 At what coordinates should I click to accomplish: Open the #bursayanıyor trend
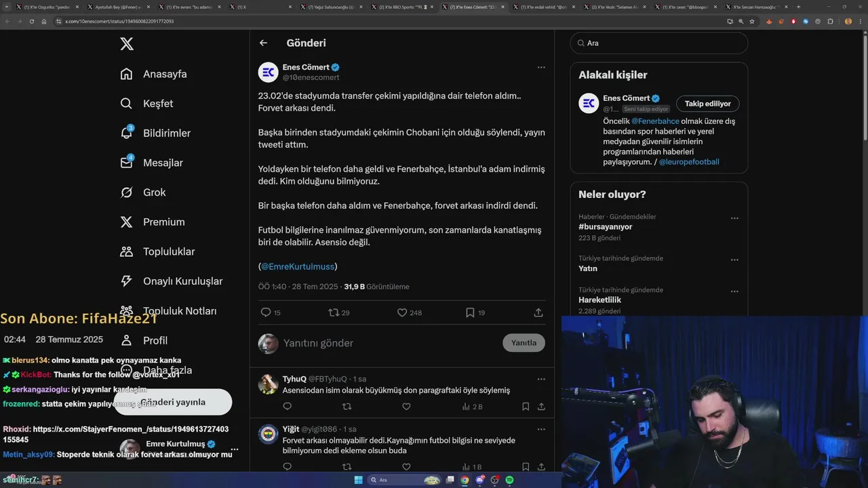pyautogui.click(x=606, y=227)
